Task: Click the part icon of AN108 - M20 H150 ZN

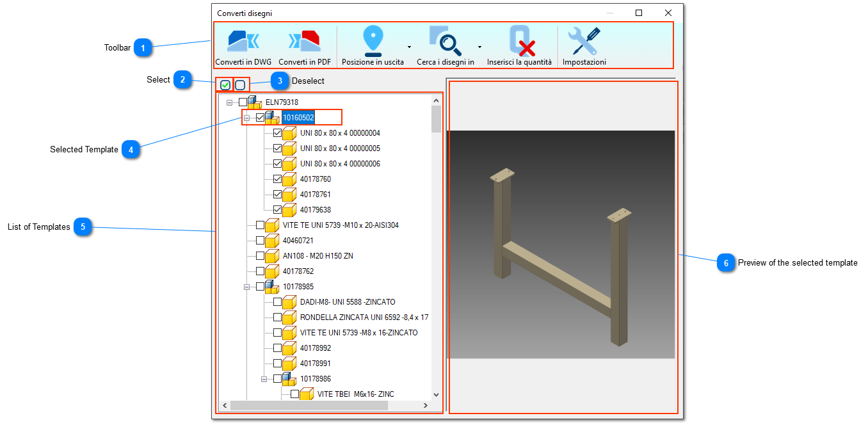Action: coord(272,256)
